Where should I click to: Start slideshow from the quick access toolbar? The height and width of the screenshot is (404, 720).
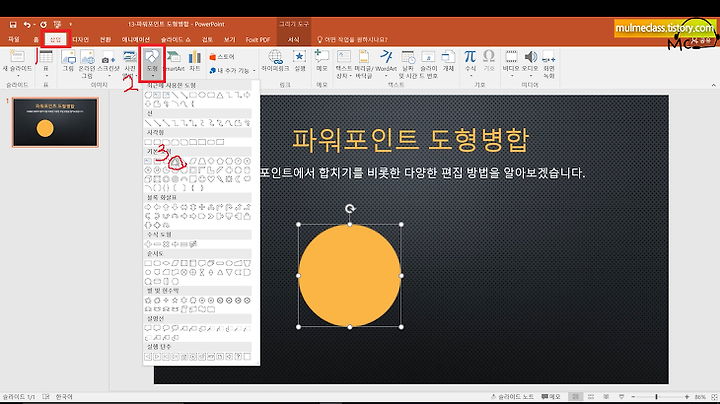pos(57,24)
